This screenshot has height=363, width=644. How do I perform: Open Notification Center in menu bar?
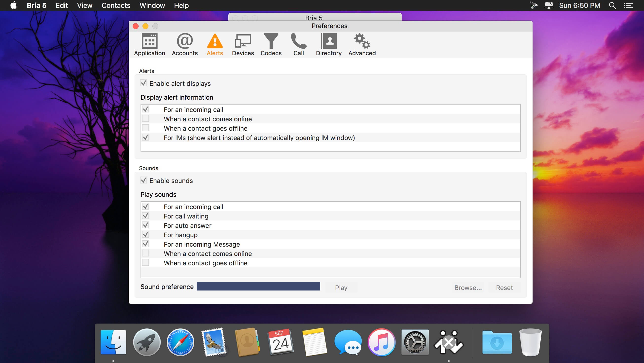(x=628, y=5)
